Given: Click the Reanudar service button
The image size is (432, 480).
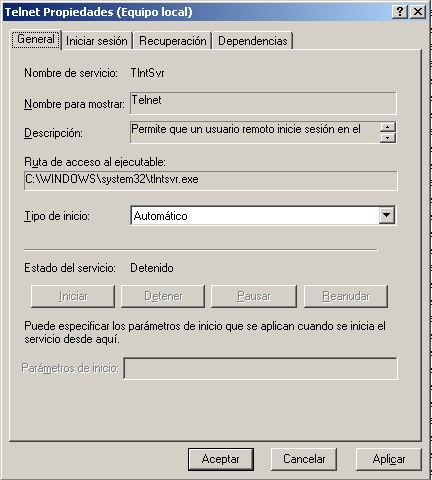Looking at the screenshot, I should (346, 296).
